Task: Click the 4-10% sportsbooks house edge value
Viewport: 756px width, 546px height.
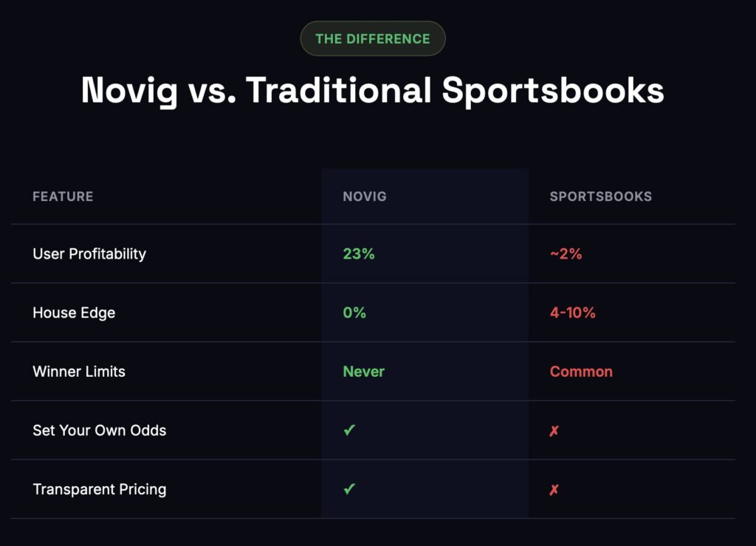Action: (573, 313)
